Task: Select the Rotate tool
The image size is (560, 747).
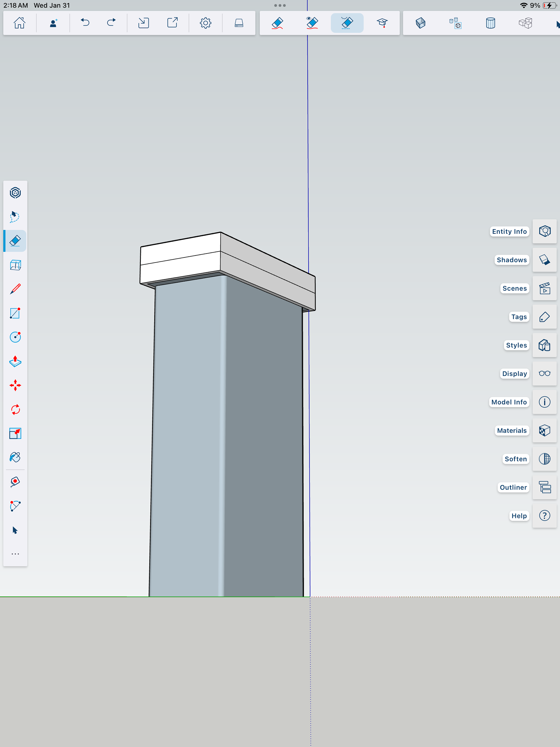Action: 15,410
